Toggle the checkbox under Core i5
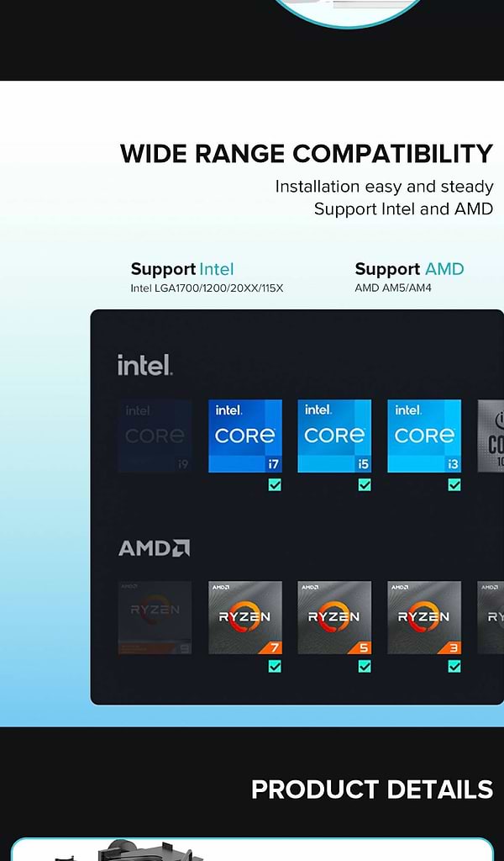 click(365, 485)
